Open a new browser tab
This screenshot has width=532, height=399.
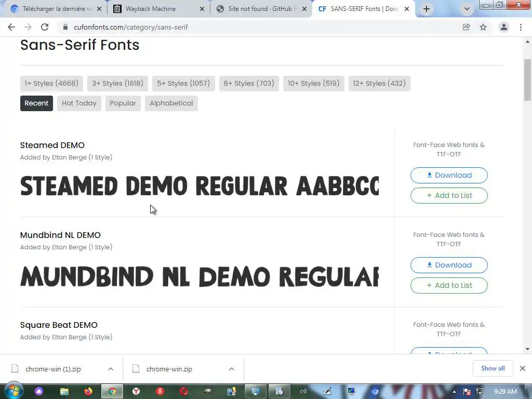pyautogui.click(x=427, y=9)
